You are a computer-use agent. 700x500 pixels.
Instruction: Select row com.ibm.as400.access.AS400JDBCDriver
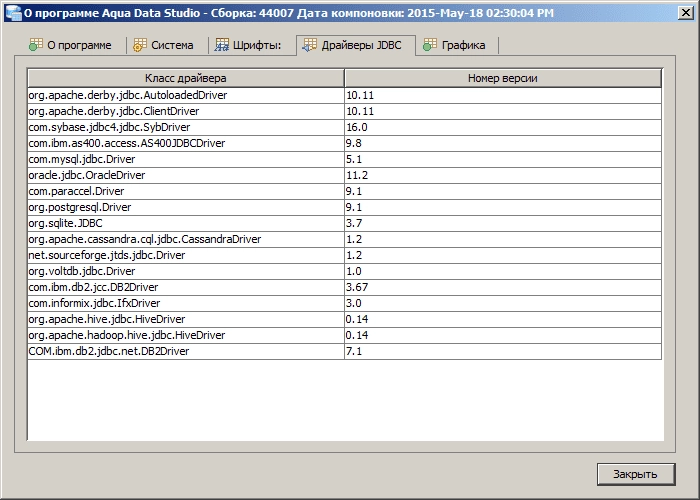[x=344, y=143]
